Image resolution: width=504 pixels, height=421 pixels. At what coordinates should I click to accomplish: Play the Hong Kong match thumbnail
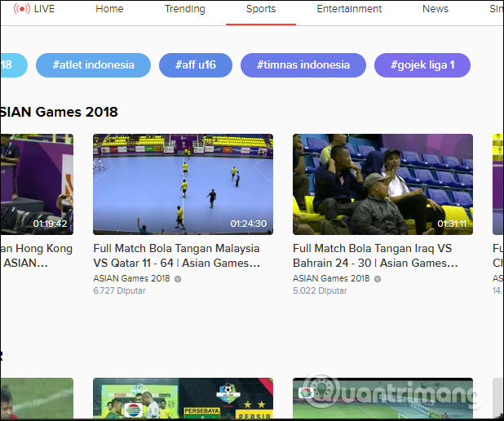click(37, 184)
